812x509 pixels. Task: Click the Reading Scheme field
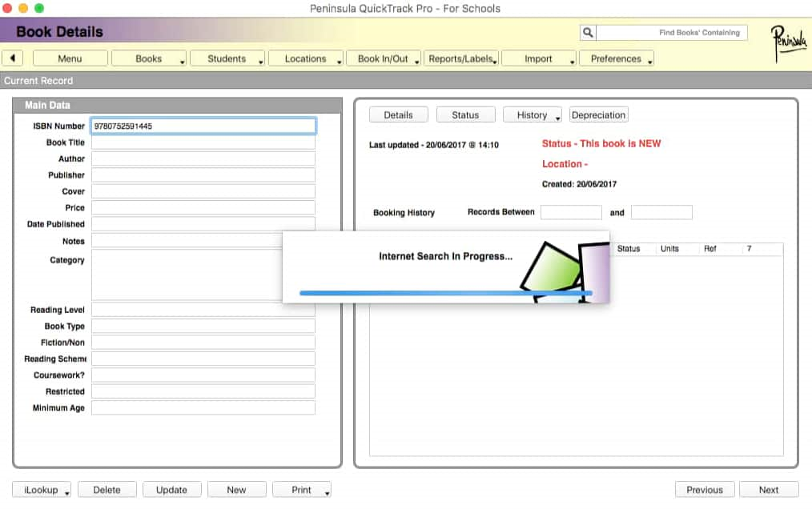(203, 359)
